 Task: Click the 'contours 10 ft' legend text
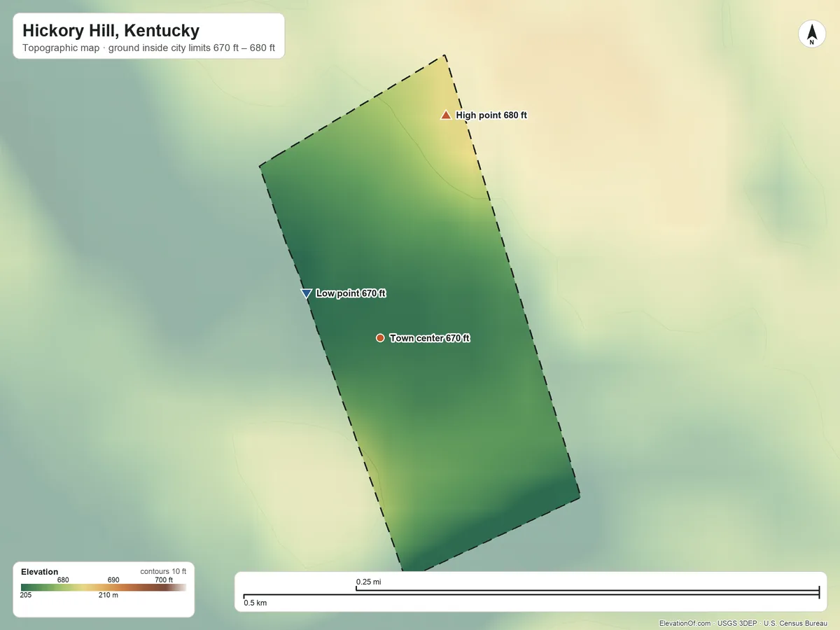pos(163,572)
